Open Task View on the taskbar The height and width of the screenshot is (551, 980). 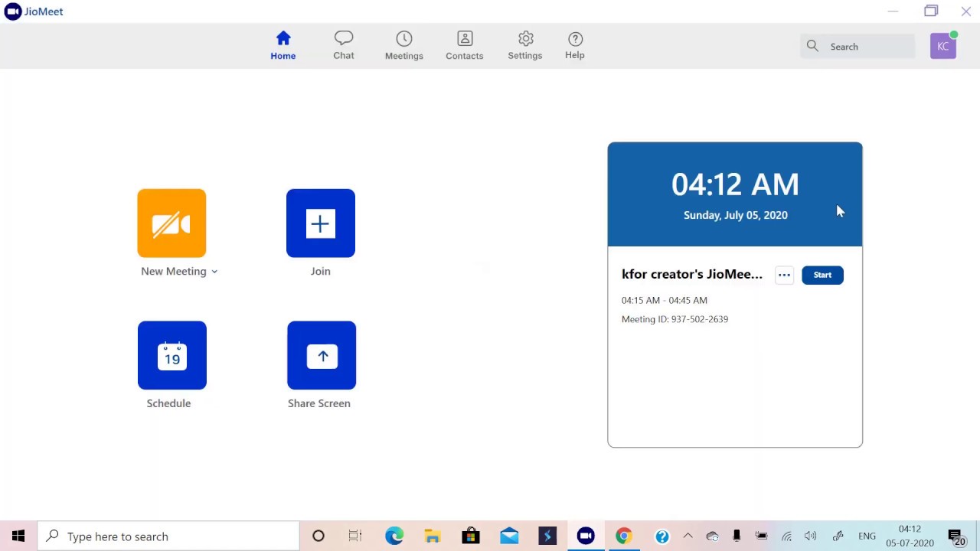355,536
